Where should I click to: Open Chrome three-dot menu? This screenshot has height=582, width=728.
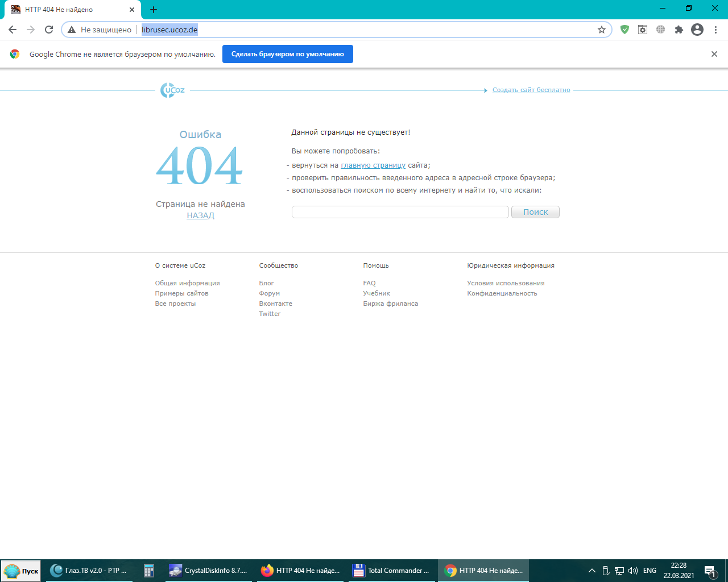click(x=715, y=30)
